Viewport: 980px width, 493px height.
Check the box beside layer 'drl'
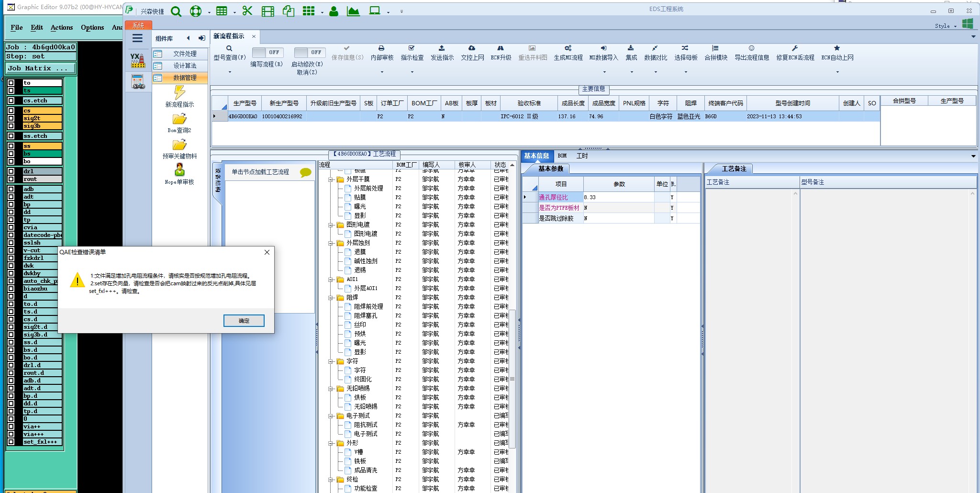tap(11, 171)
